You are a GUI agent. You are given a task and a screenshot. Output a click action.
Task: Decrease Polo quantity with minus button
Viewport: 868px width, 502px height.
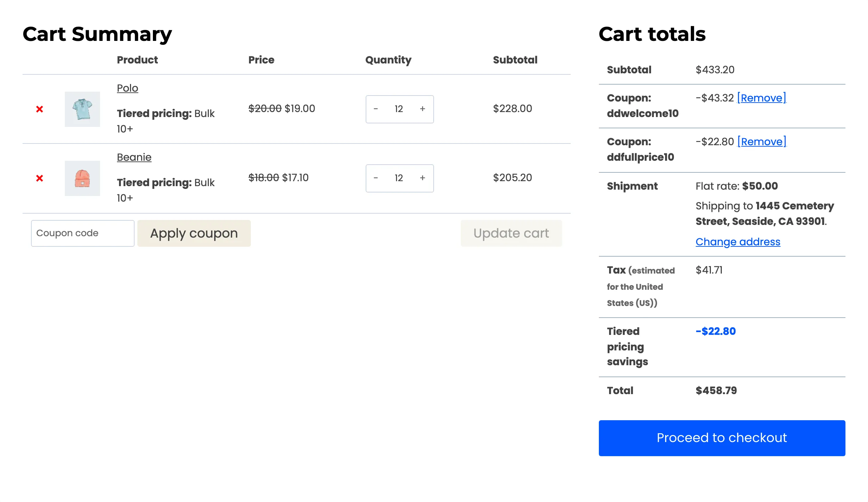coord(376,109)
